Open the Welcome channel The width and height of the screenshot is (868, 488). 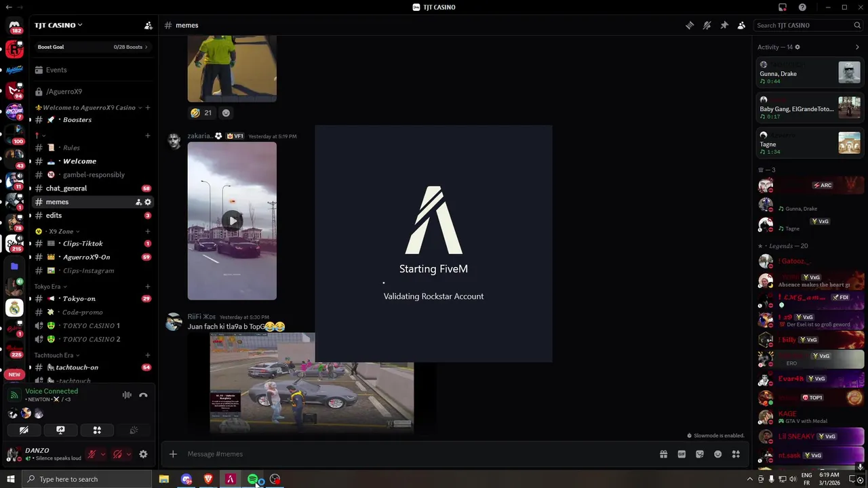click(x=92, y=161)
